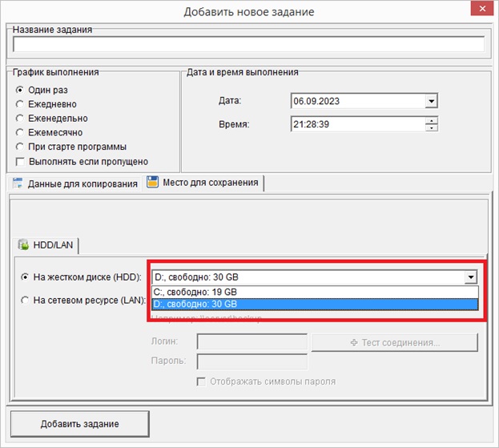Click the 'Данные для копирования' tab icon
This screenshot has height=448, width=499.
point(18,184)
